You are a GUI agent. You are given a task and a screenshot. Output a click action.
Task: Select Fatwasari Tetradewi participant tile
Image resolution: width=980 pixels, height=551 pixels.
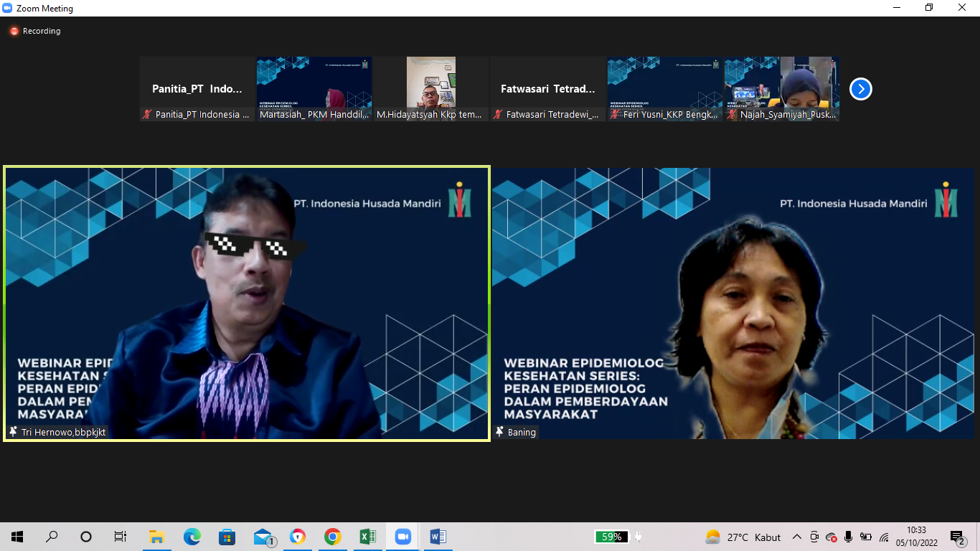(548, 89)
